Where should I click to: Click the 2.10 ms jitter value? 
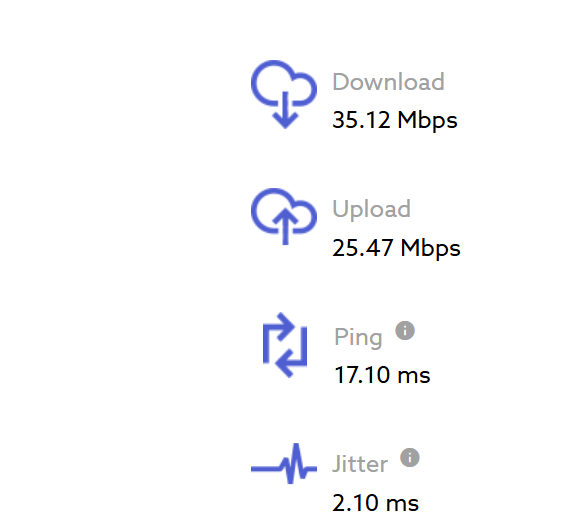(375, 503)
